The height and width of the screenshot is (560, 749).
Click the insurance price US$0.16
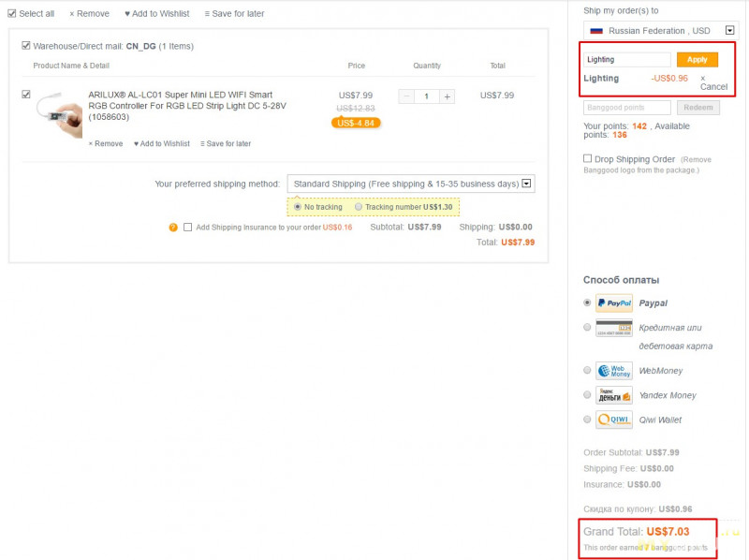coord(337,228)
